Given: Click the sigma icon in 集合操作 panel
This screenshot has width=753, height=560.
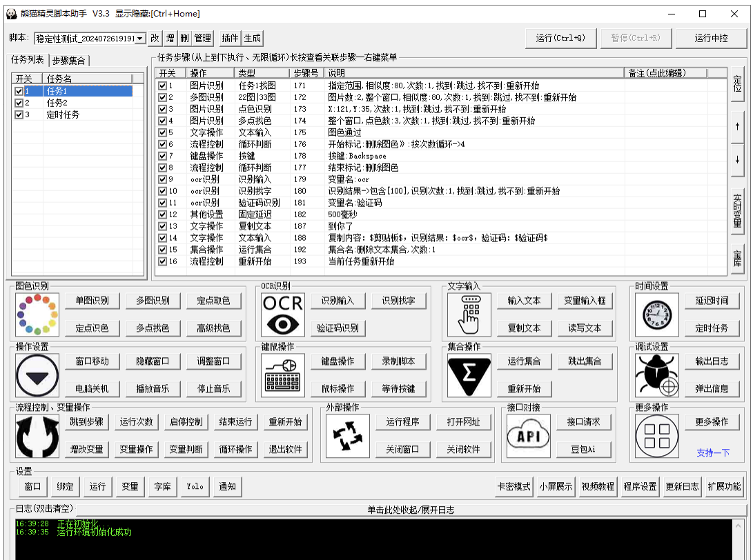Looking at the screenshot, I should 469,375.
